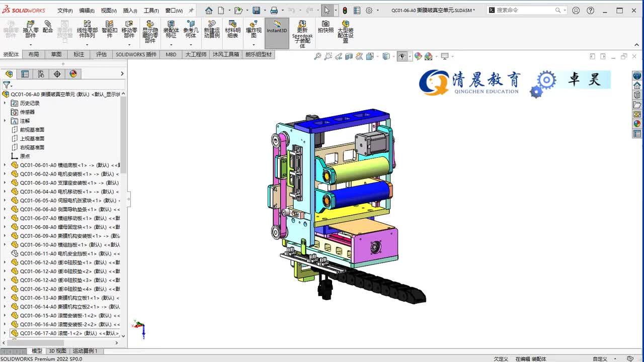
Task: Click the 搜索命令 search command field
Action: [527, 10]
